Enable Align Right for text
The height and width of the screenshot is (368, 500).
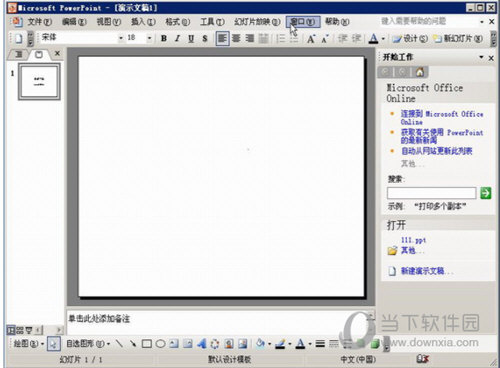pyautogui.click(x=250, y=39)
